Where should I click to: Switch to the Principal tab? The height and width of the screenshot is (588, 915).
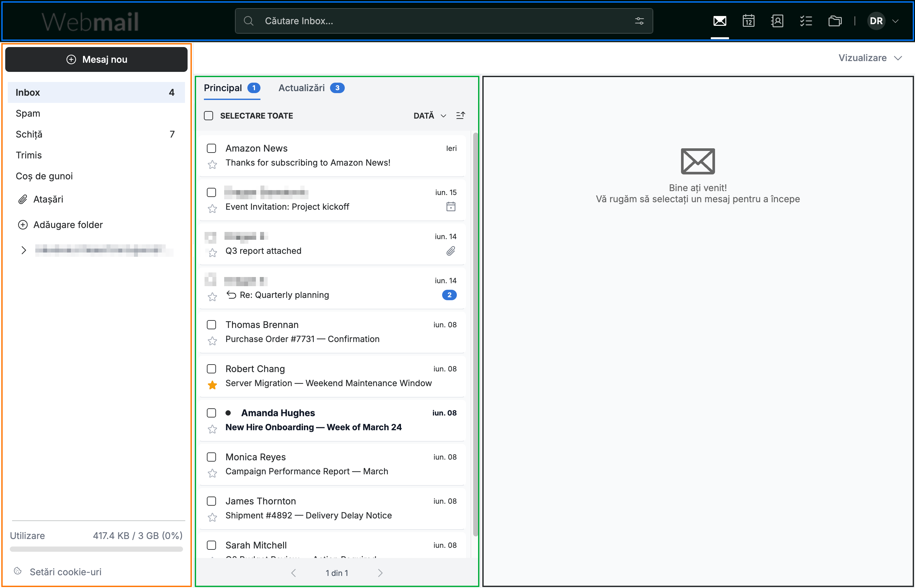point(232,88)
